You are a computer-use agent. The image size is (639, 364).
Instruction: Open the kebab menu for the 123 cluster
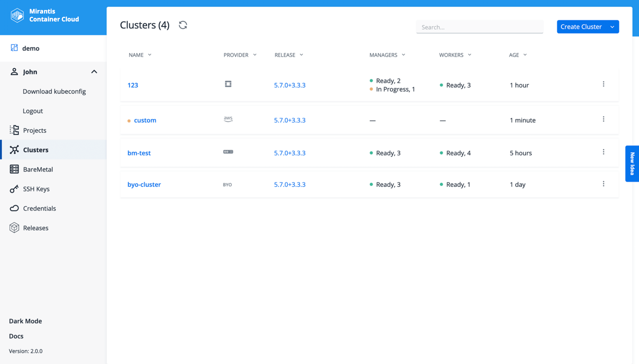(603, 84)
